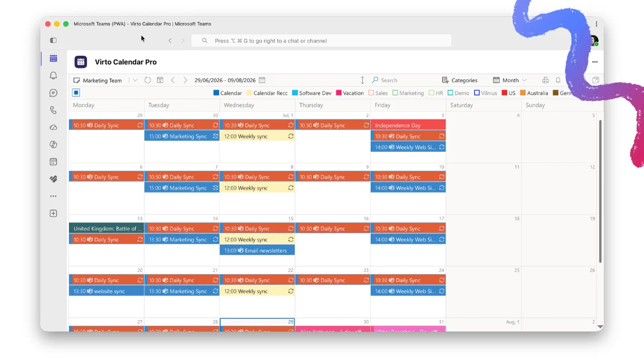Viewport: 644px width, 362px height.
Task: Go forward with the history forward arrow
Action: [183, 41]
